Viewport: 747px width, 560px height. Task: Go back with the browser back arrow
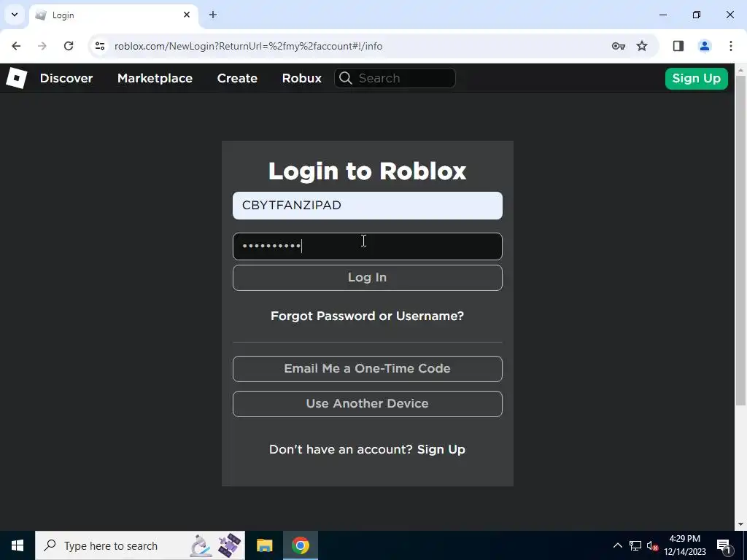tap(16, 46)
